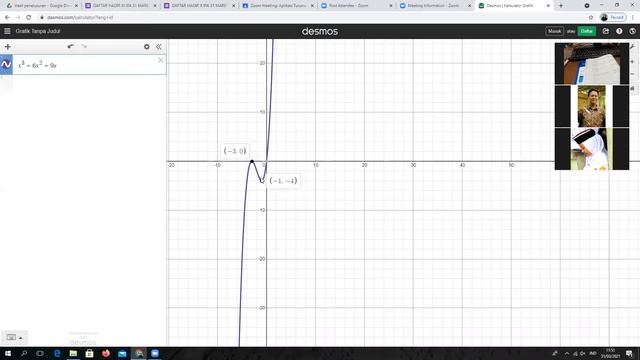Open the Desmos hamburger menu
Screen dimensions: 640x360
click(7, 31)
